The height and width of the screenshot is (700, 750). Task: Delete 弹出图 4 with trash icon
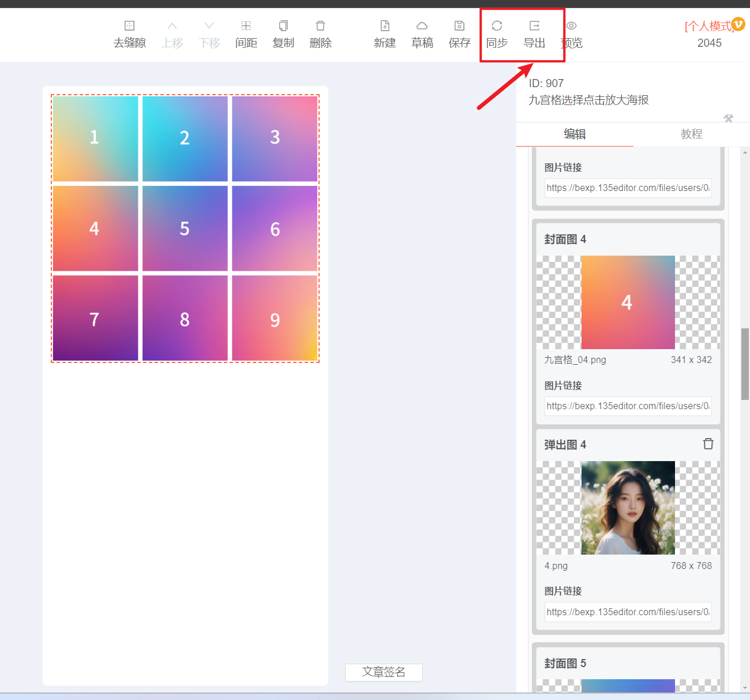(x=708, y=444)
